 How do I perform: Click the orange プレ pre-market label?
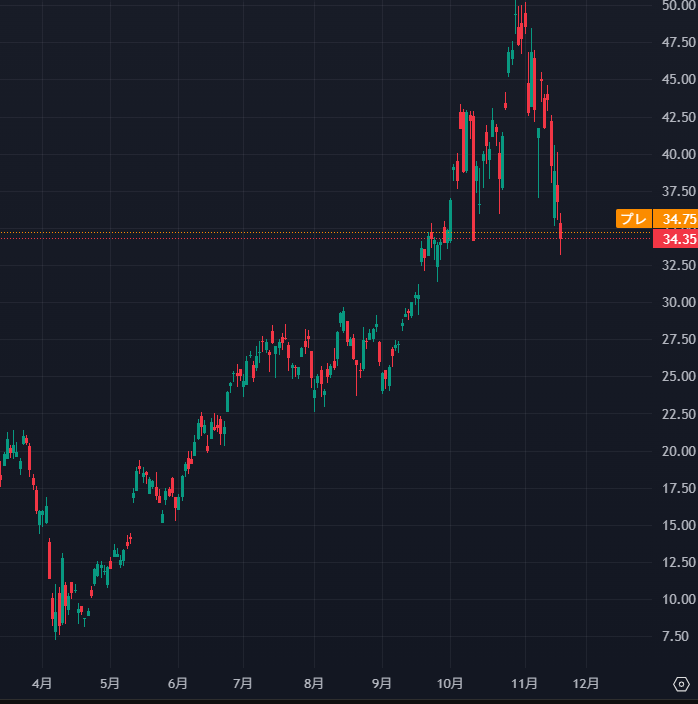tap(632, 219)
